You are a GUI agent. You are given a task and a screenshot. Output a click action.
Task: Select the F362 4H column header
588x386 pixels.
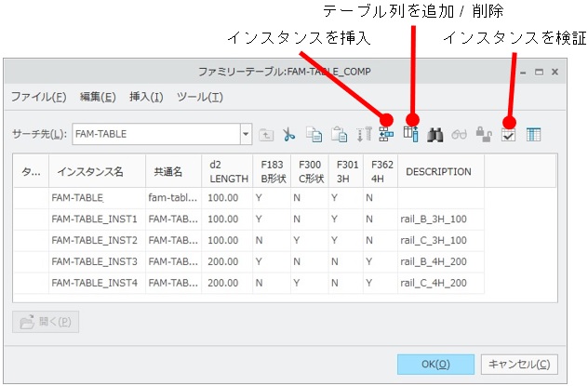point(381,171)
